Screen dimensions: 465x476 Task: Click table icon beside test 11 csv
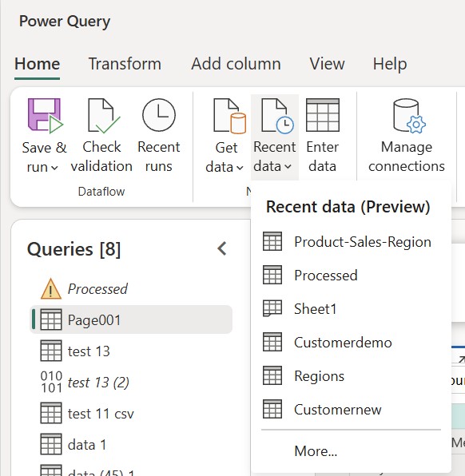[50, 413]
